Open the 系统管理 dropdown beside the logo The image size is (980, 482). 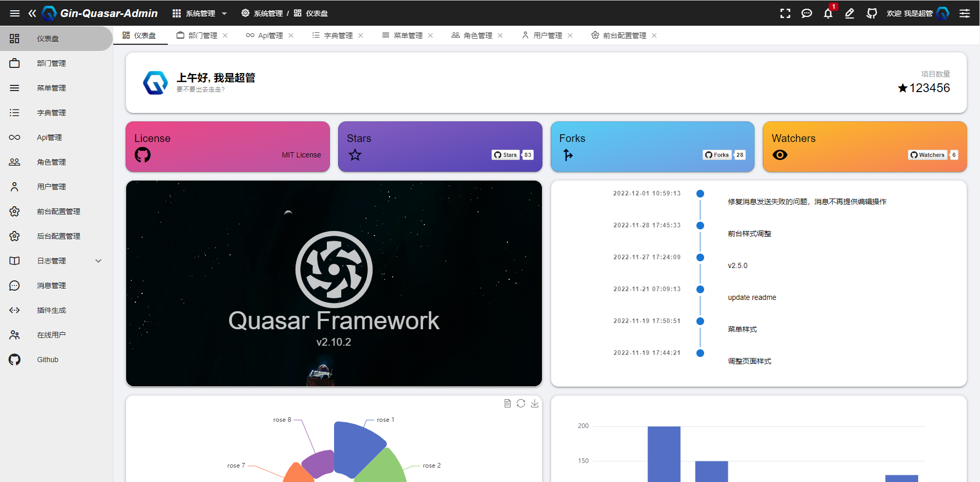pos(200,13)
